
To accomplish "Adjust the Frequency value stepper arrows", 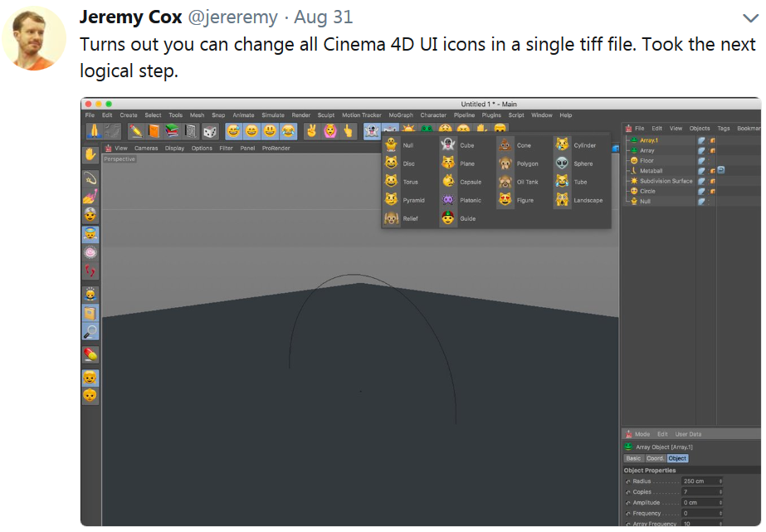I will (720, 514).
